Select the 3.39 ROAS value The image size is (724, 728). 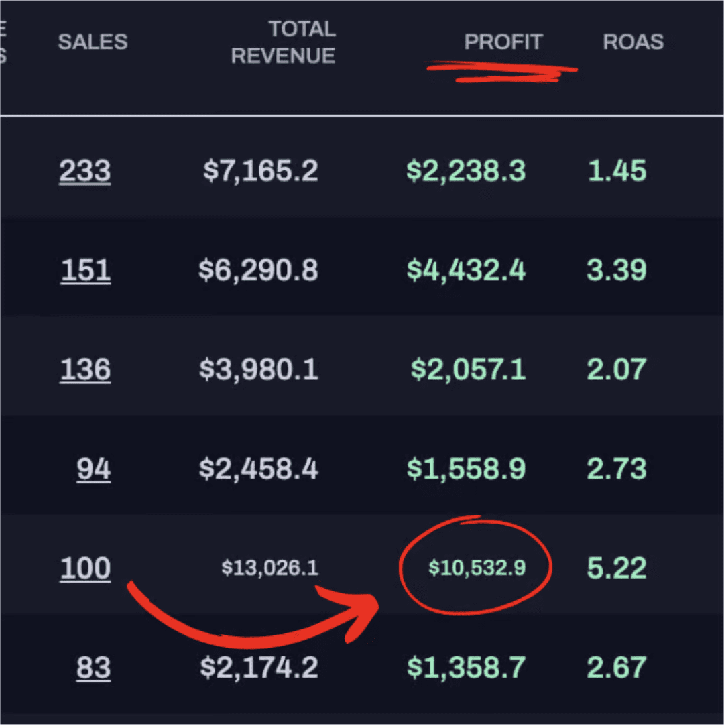(616, 271)
